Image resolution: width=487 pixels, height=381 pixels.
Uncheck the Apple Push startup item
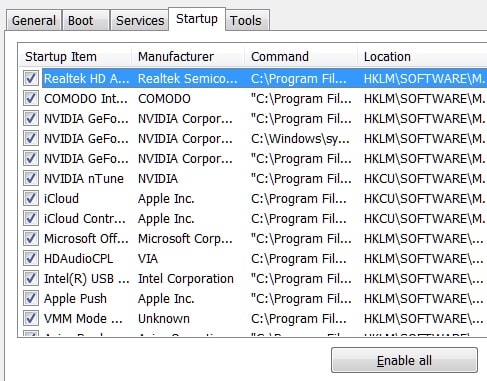pyautogui.click(x=31, y=299)
